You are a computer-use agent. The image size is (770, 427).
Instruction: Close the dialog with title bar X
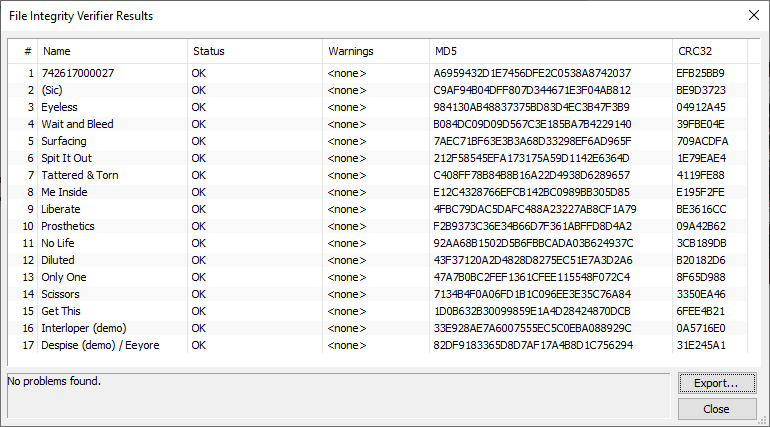coord(753,16)
